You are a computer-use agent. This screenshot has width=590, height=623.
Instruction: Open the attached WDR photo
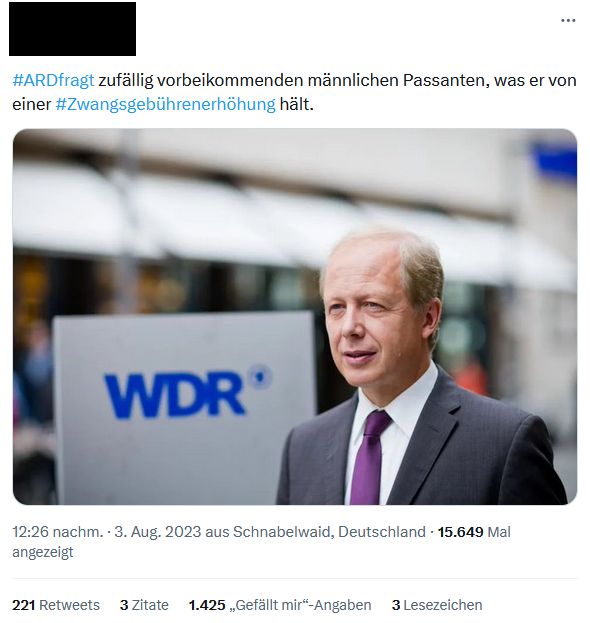(x=295, y=317)
